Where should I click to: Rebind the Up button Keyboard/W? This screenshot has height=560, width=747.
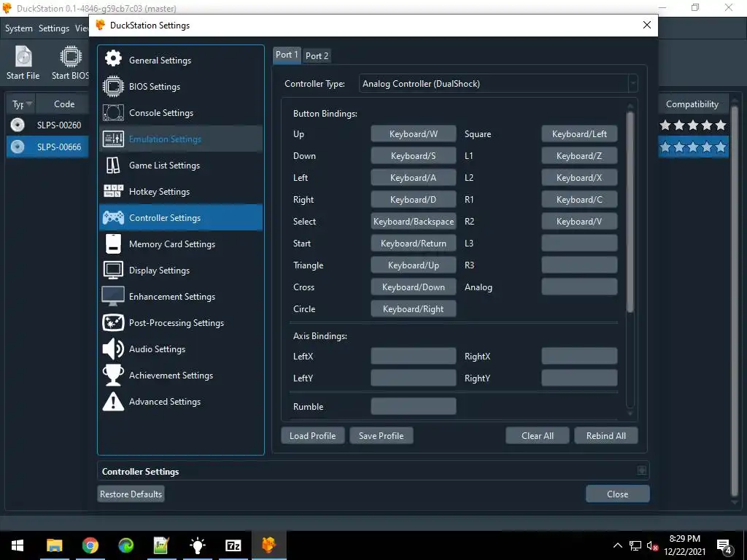pyautogui.click(x=414, y=134)
